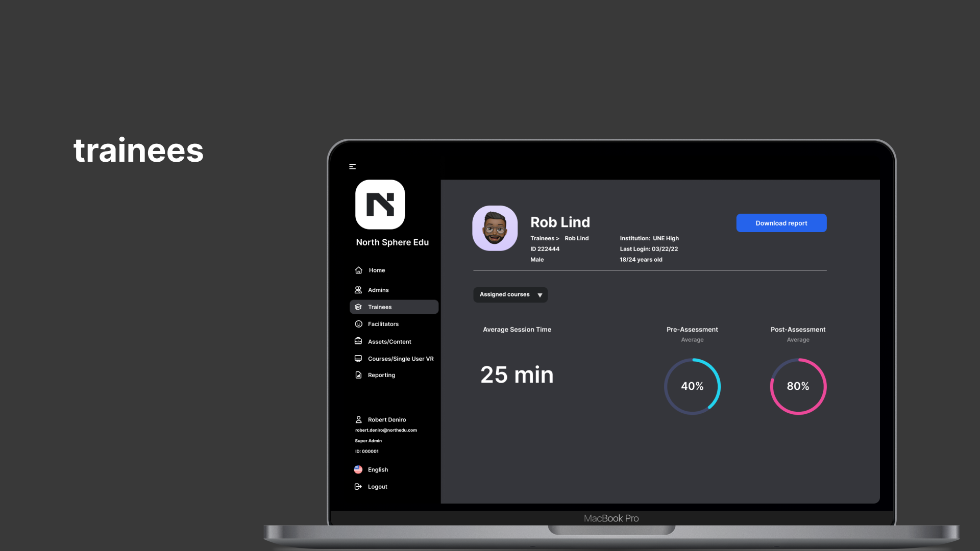The image size is (980, 551).
Task: Open the Assigned courses dropdown
Action: [x=510, y=294]
